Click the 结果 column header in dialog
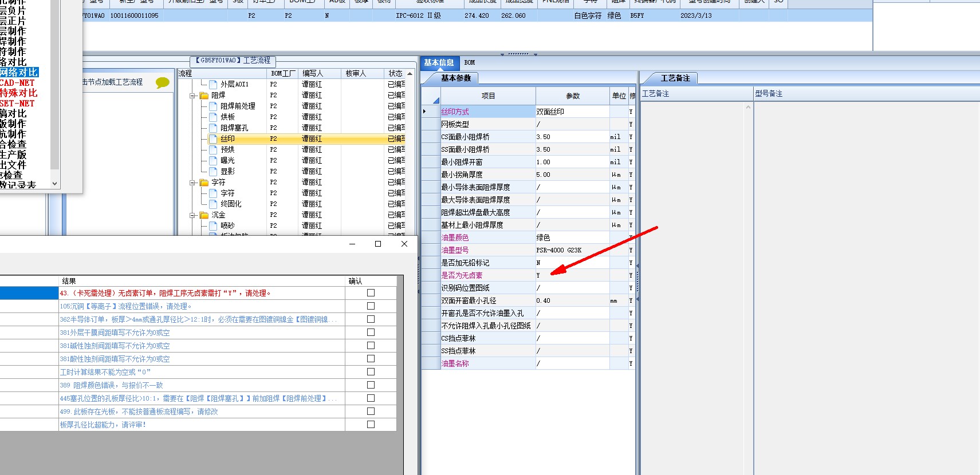The height and width of the screenshot is (475, 980). 202,281
